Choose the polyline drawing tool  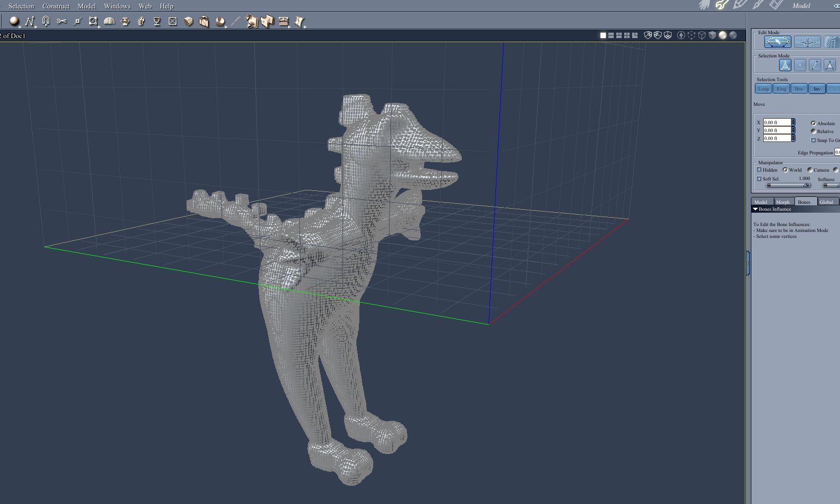30,21
